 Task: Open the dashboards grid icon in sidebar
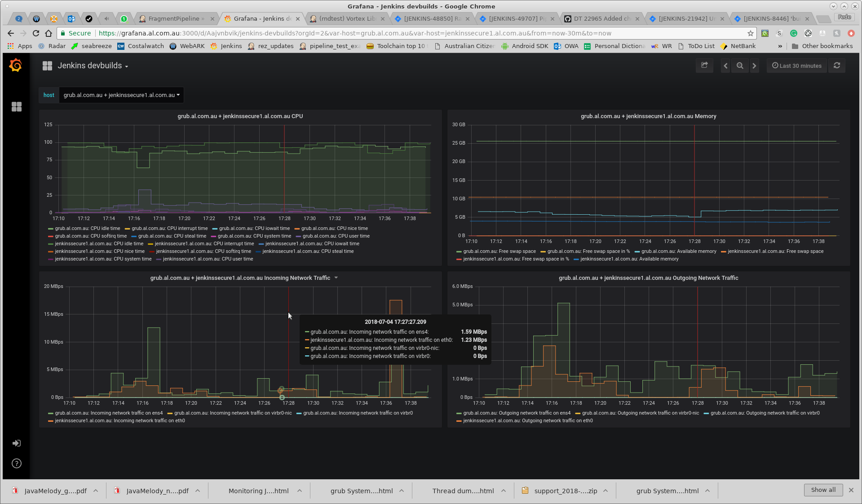click(17, 106)
